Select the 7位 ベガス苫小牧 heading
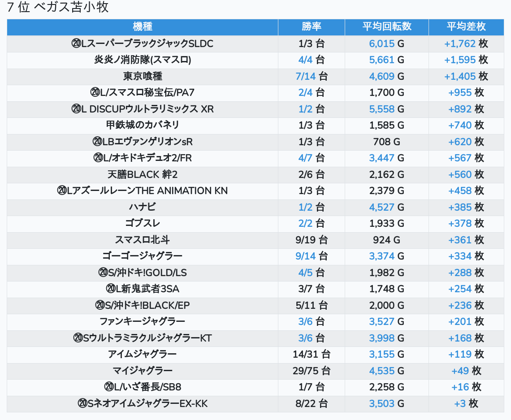Screen dimensions: 511x420 tap(58, 8)
